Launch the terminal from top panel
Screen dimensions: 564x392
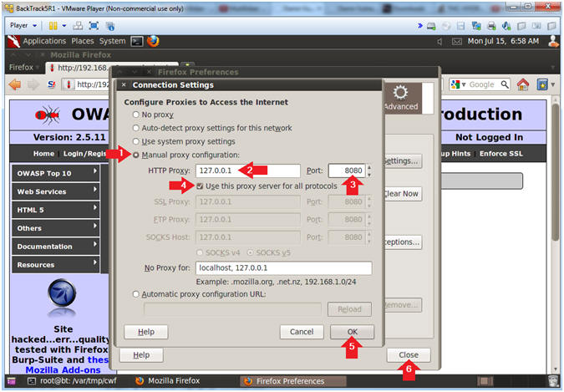137,42
